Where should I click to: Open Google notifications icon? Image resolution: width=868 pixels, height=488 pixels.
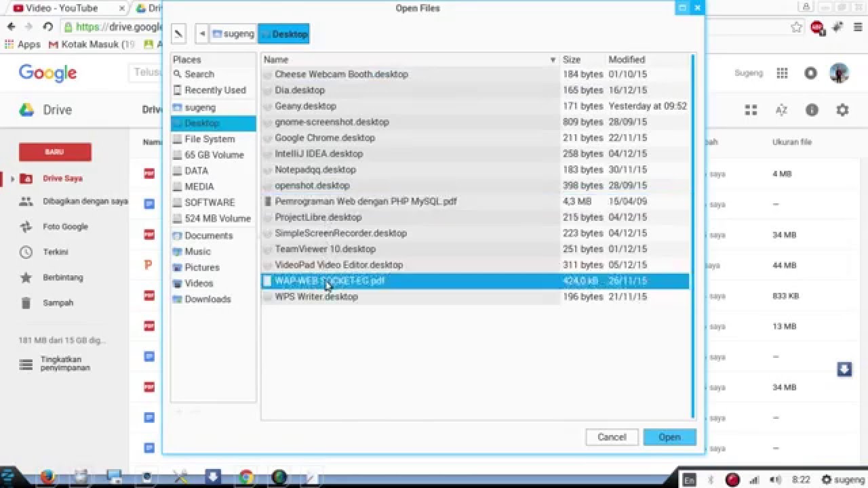[810, 73]
